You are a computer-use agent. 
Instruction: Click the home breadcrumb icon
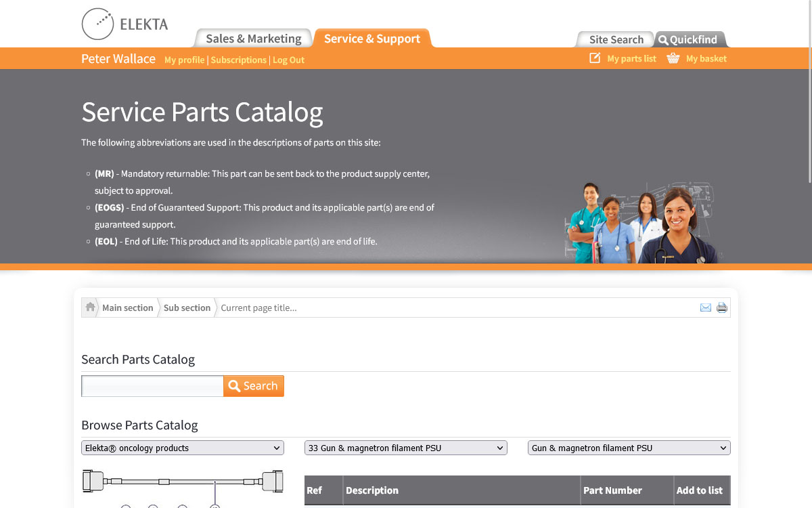coord(91,308)
